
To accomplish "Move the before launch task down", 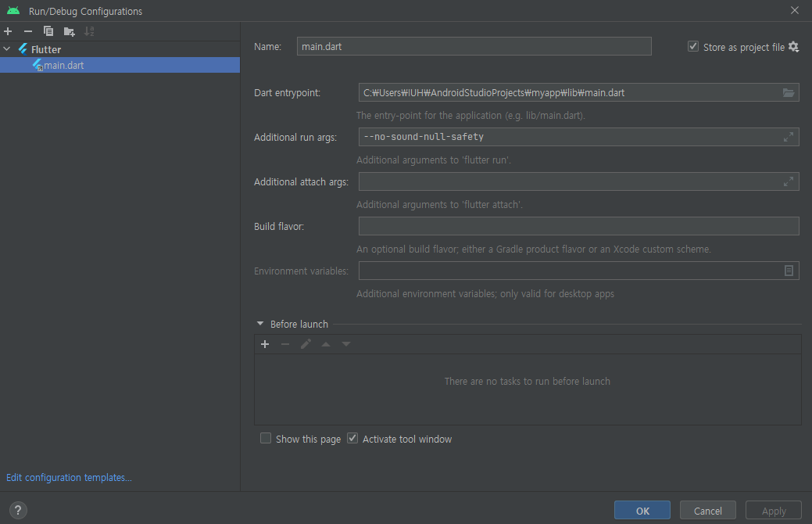I will coord(346,344).
